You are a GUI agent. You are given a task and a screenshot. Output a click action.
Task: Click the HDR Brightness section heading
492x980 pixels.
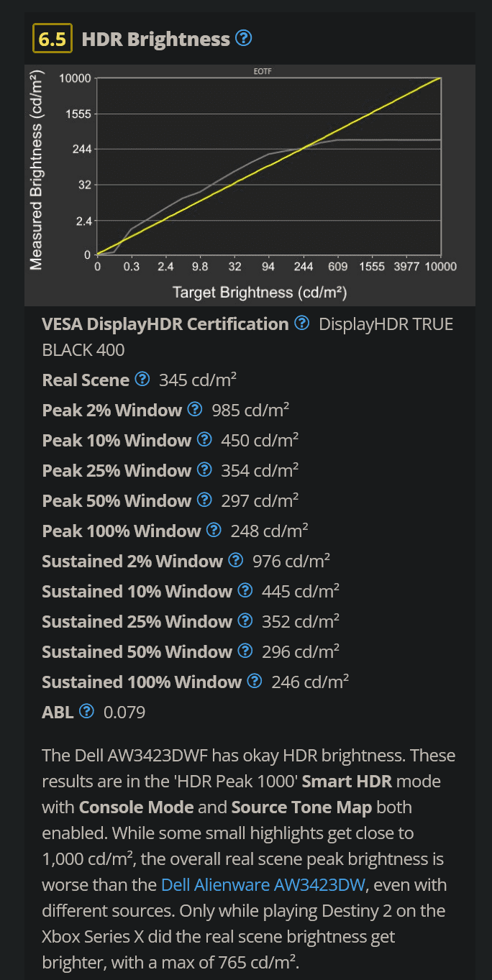[156, 39]
